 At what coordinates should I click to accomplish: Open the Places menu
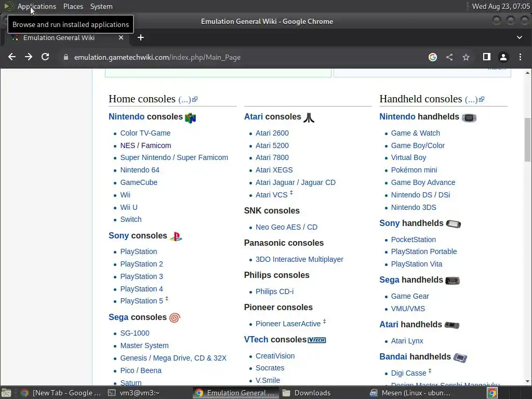coord(73,6)
